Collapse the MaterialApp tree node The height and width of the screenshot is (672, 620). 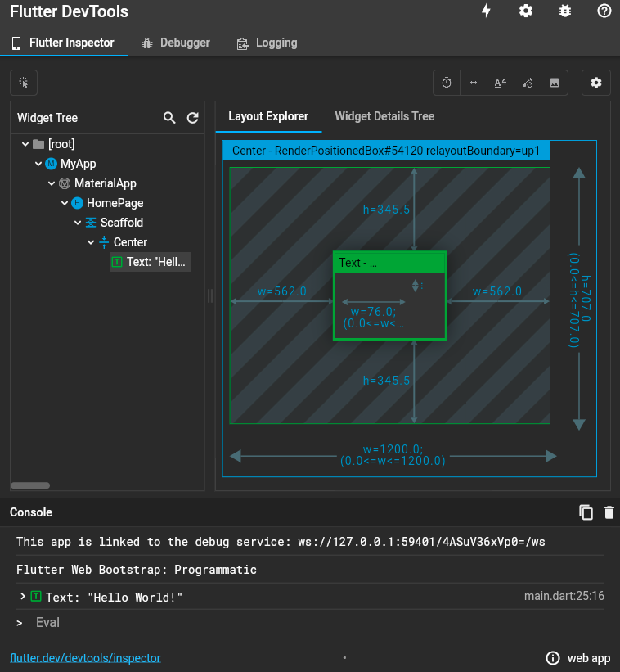[52, 183]
